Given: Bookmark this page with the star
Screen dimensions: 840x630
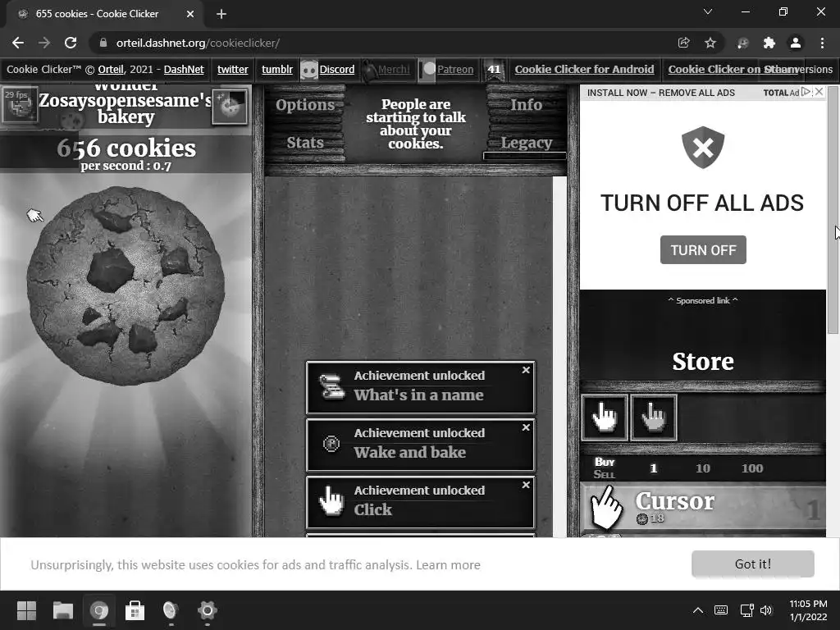Looking at the screenshot, I should pyautogui.click(x=710, y=43).
